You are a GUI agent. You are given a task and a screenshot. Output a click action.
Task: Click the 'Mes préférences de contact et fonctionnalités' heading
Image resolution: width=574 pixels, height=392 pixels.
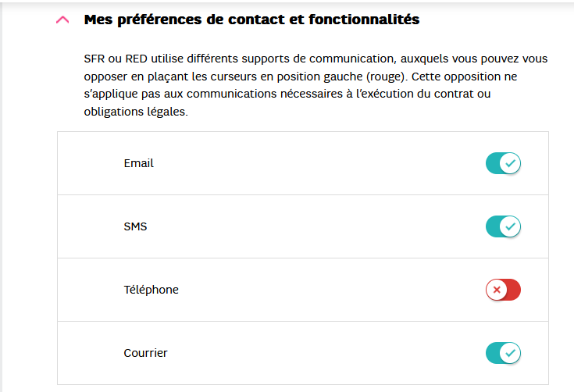[251, 20]
